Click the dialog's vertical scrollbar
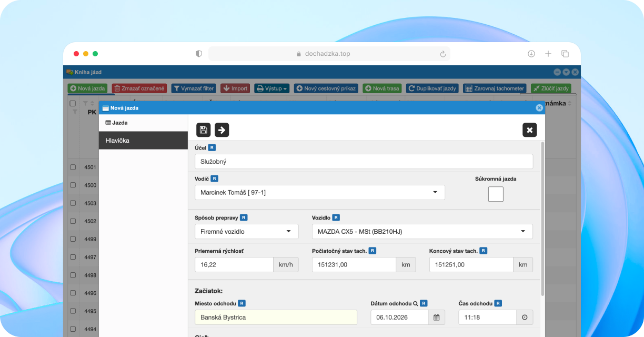The height and width of the screenshot is (337, 644). pyautogui.click(x=542, y=219)
